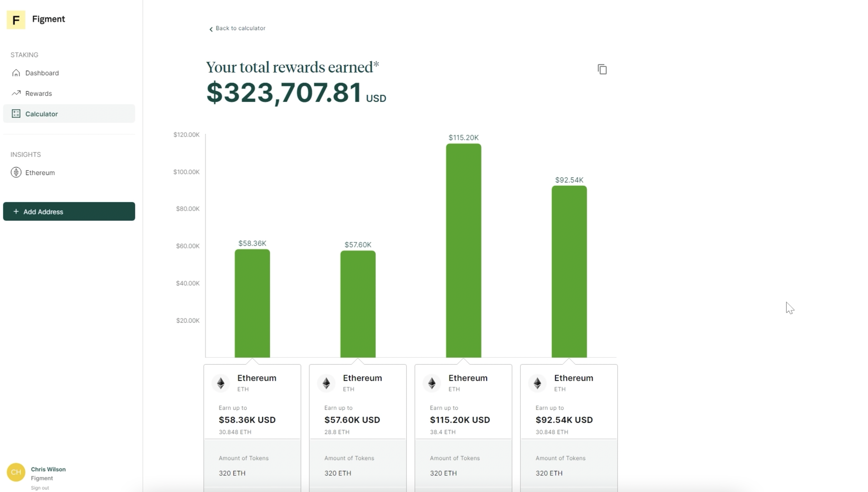Click the Figment brand name
This screenshot has width=868, height=492.
click(49, 19)
